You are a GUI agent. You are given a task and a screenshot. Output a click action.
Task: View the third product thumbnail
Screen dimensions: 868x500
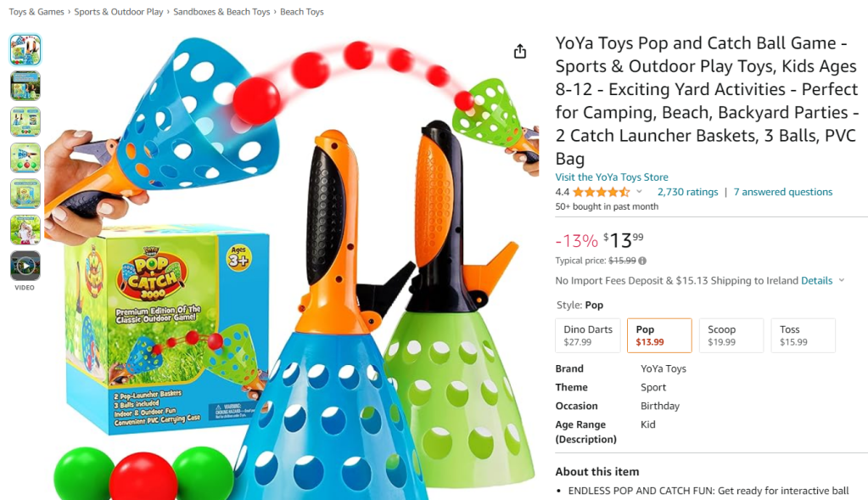pos(25,121)
